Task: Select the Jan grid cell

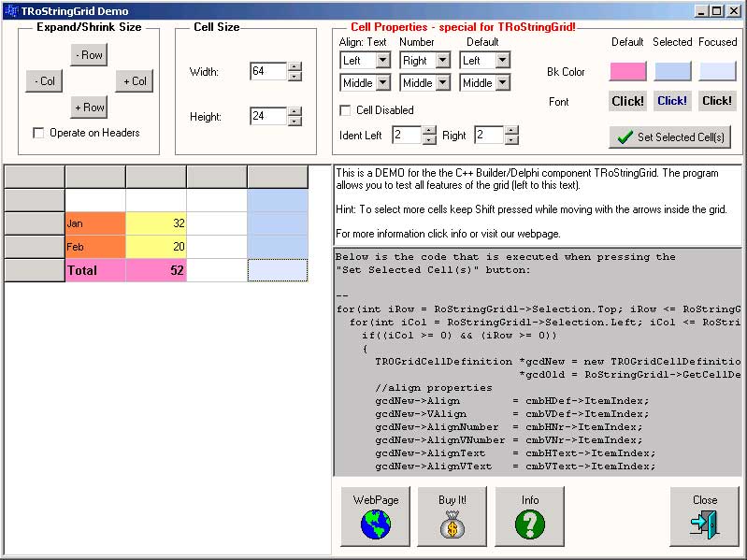Action: tap(95, 223)
